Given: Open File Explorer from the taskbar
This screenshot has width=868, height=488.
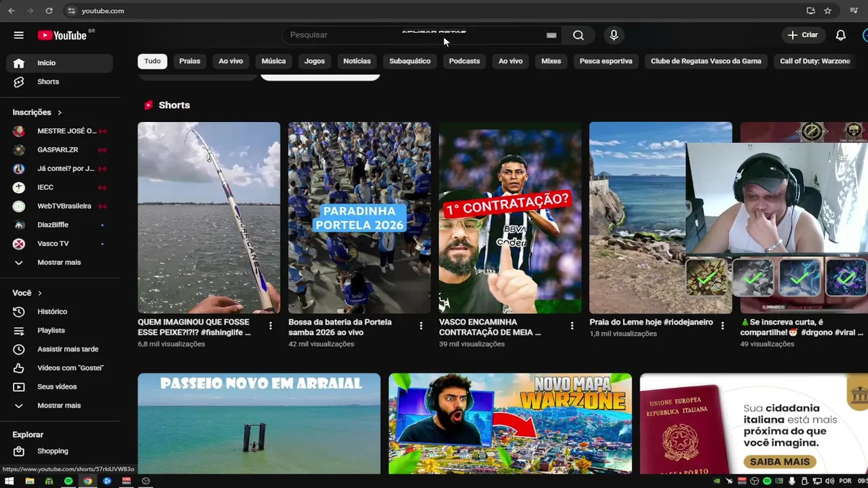Looking at the screenshot, I should (x=30, y=481).
